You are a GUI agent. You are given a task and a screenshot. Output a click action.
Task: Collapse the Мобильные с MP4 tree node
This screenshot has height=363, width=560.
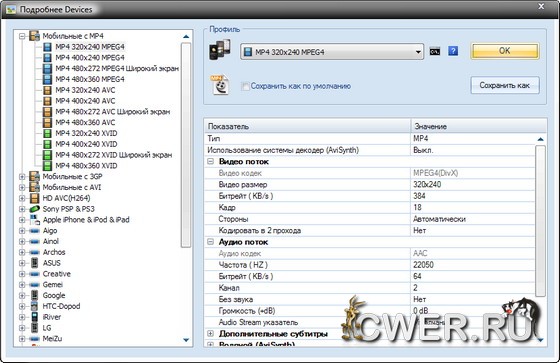point(22,36)
